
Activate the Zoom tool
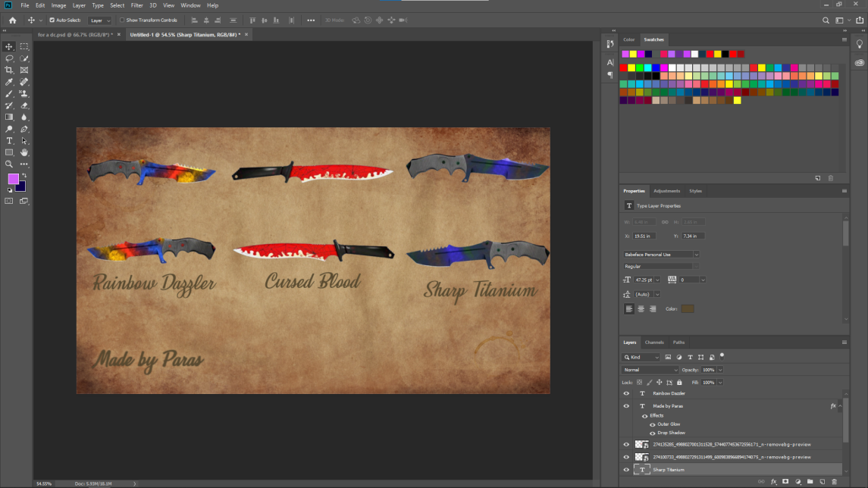point(9,164)
